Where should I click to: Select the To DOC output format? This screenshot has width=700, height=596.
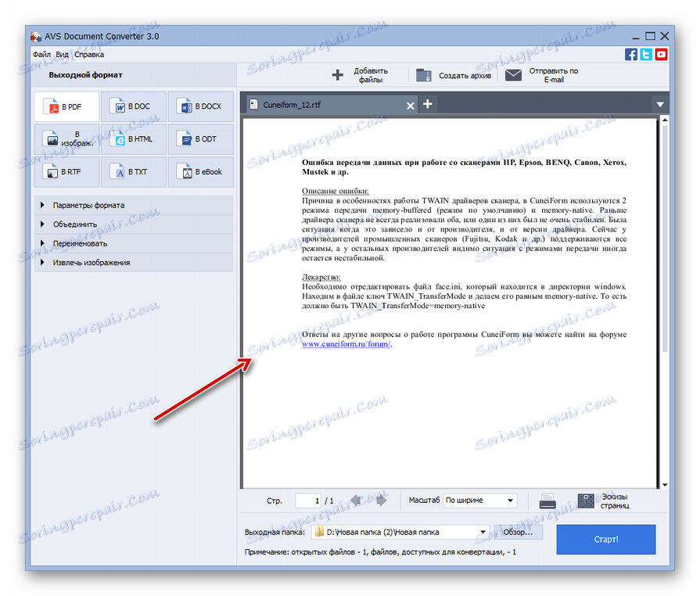134,106
